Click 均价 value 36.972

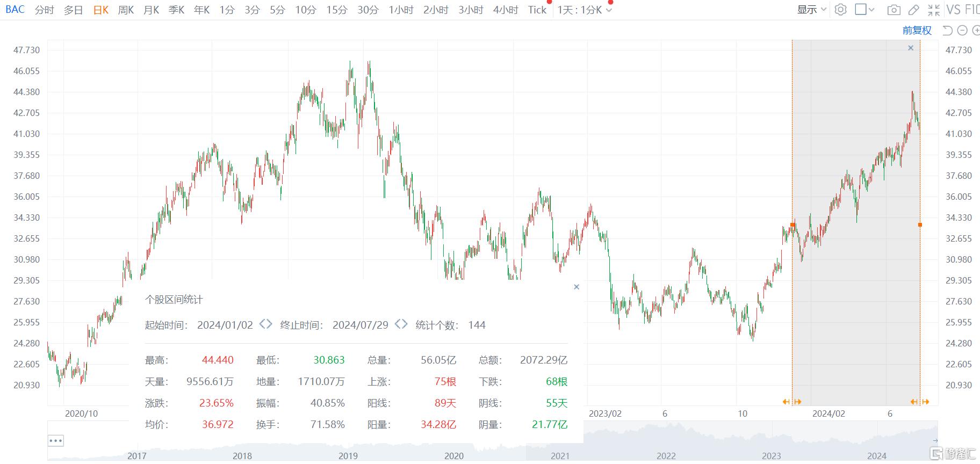click(218, 424)
